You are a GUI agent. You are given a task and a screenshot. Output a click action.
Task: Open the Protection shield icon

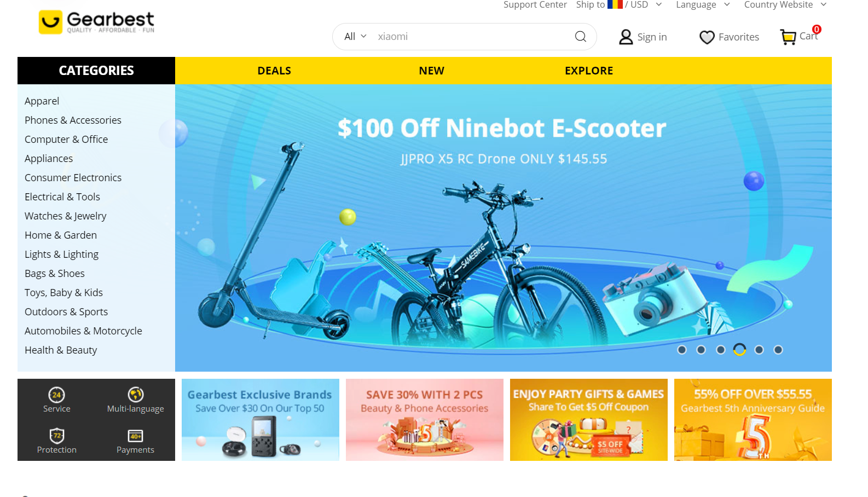[57, 436]
